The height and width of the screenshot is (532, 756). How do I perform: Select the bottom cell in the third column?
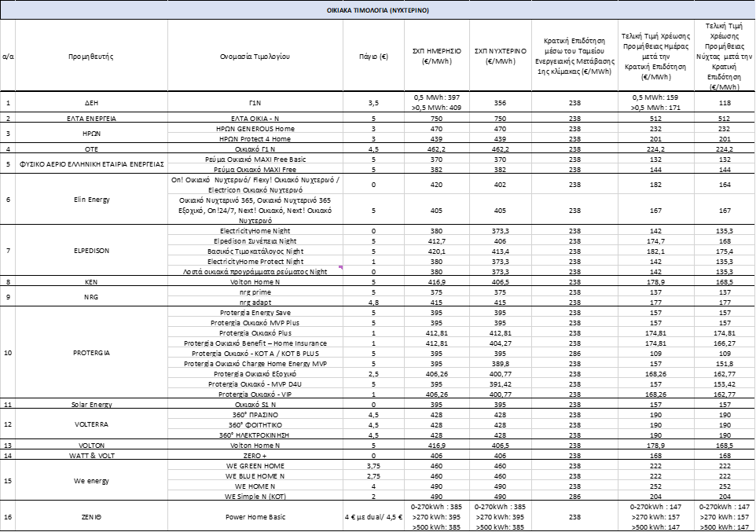[255, 515]
